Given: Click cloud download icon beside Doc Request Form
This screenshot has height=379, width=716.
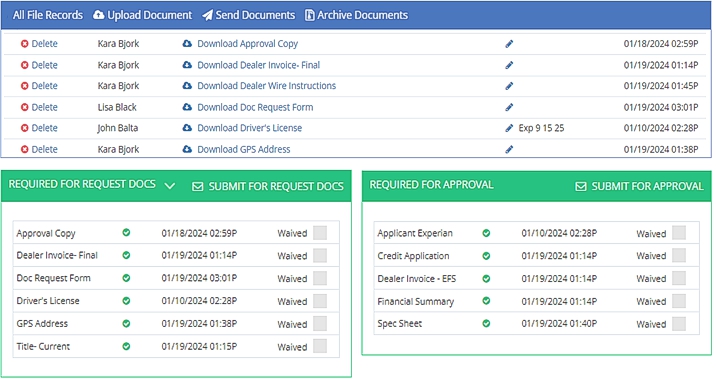Looking at the screenshot, I should pyautogui.click(x=187, y=107).
